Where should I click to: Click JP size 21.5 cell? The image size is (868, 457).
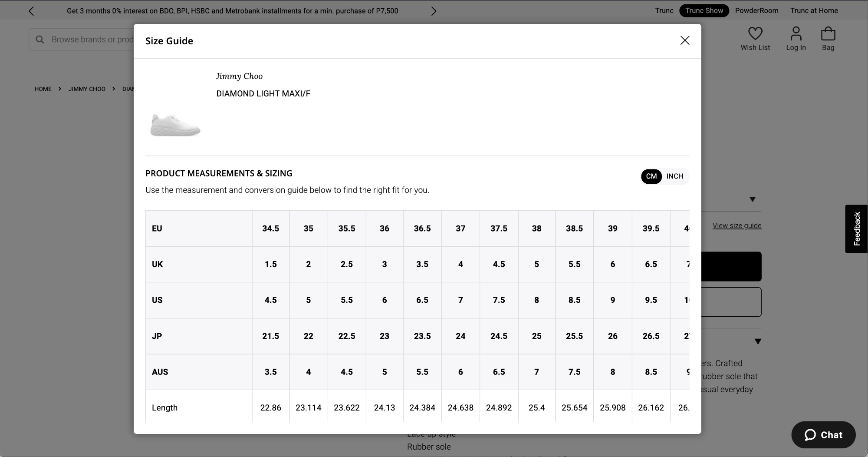coord(271,336)
